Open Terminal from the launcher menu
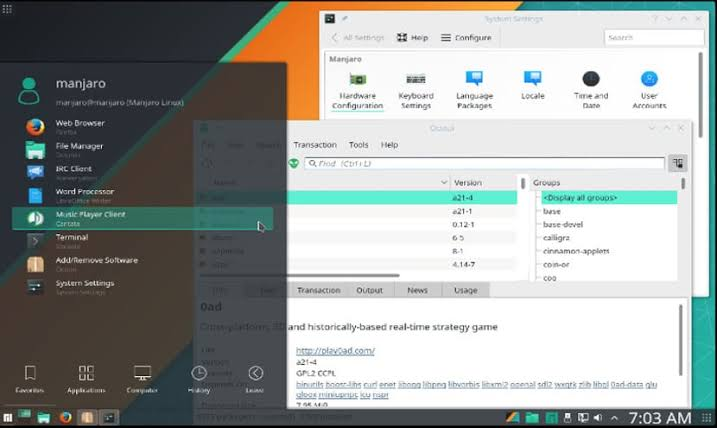Viewport: 717px width, 428px height. 143,241
